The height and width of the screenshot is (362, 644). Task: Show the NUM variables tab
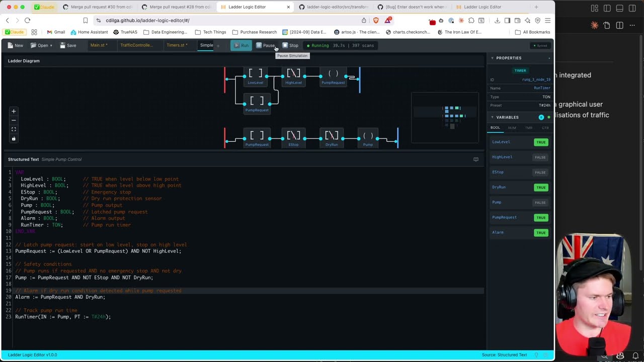click(512, 128)
